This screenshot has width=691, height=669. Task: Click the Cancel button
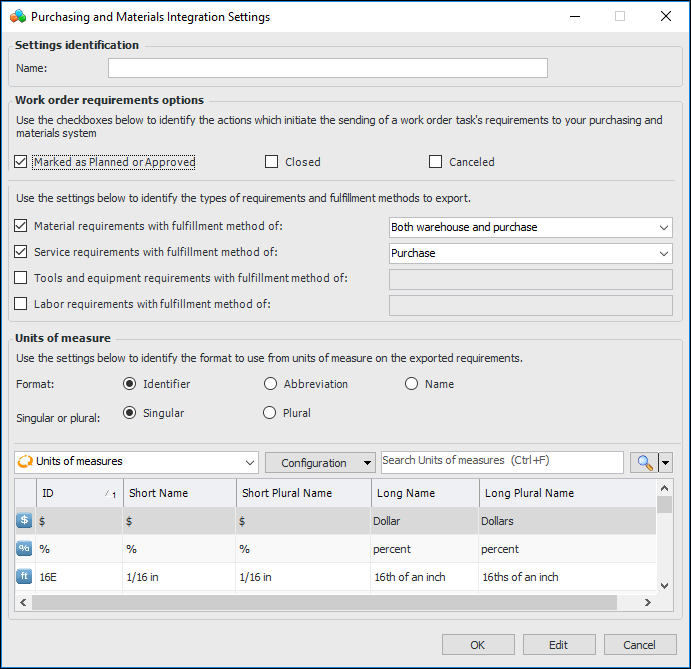click(640, 645)
